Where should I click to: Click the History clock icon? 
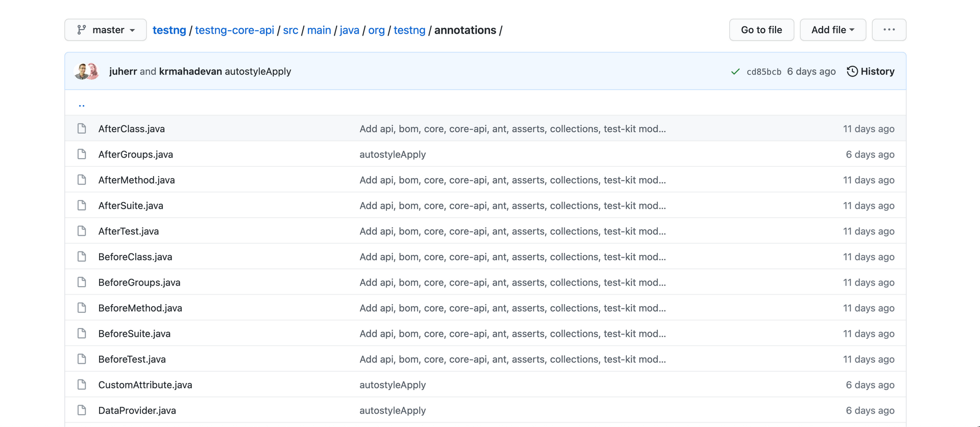852,71
